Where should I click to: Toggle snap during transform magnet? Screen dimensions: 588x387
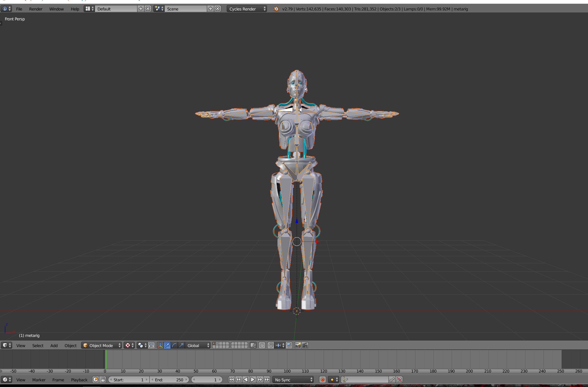(x=271, y=345)
